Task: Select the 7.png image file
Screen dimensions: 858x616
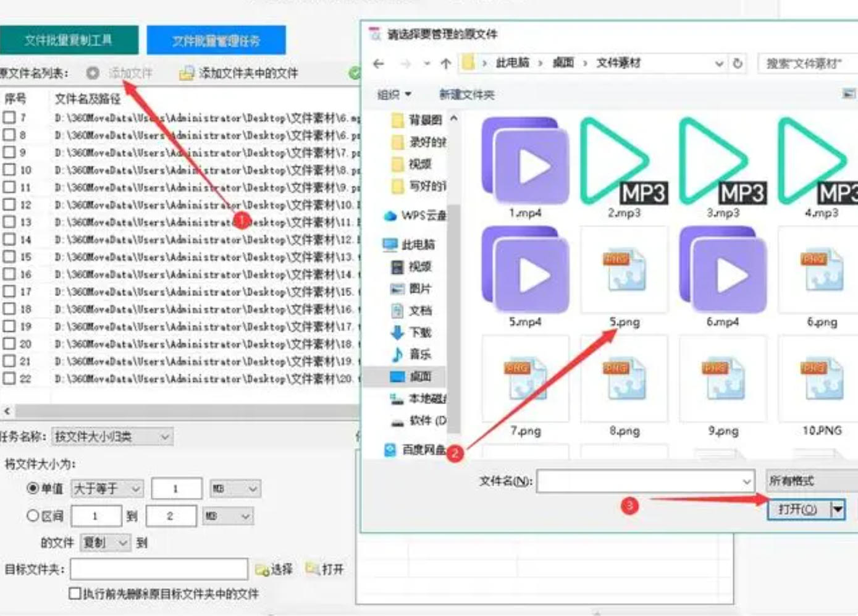Action: coord(525,387)
